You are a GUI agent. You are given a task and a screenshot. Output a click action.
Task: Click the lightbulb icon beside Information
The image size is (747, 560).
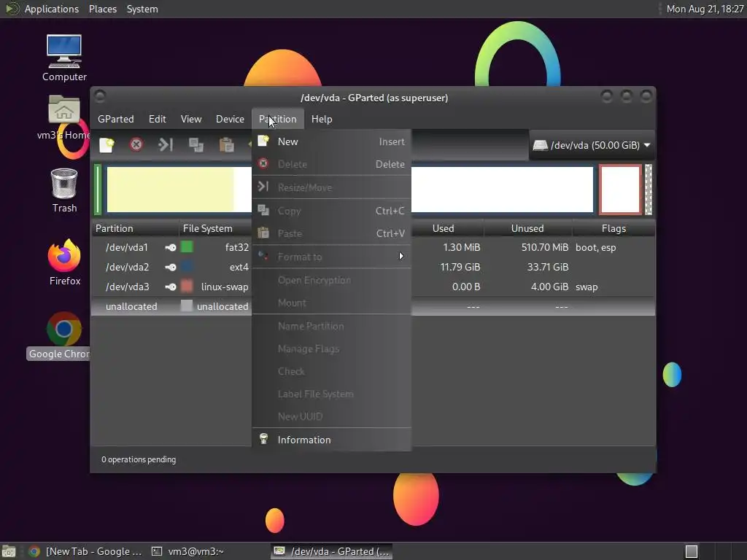click(263, 439)
